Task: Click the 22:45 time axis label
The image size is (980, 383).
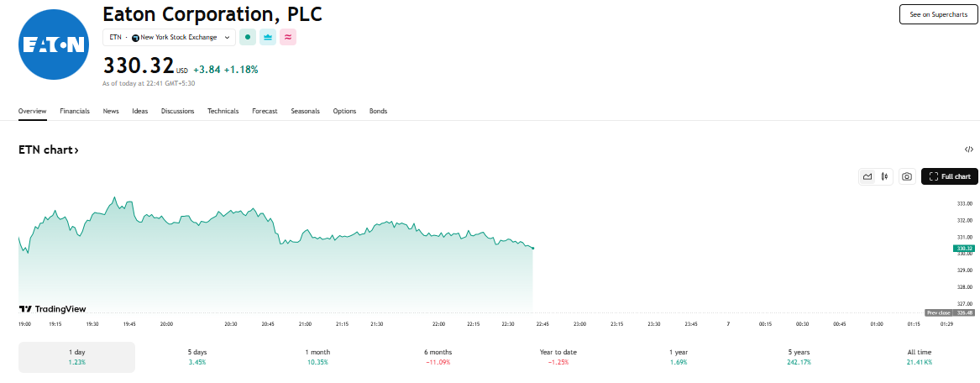Action: click(542, 324)
